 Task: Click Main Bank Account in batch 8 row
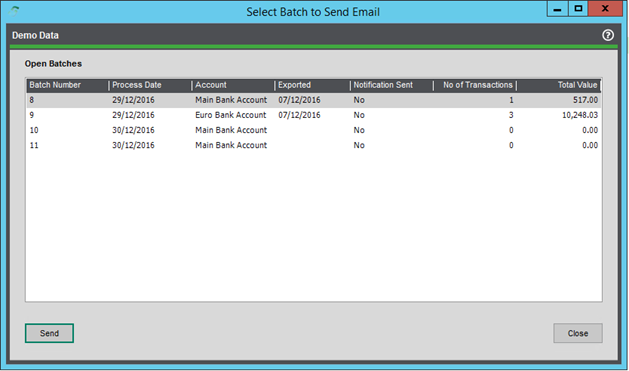[x=231, y=100]
